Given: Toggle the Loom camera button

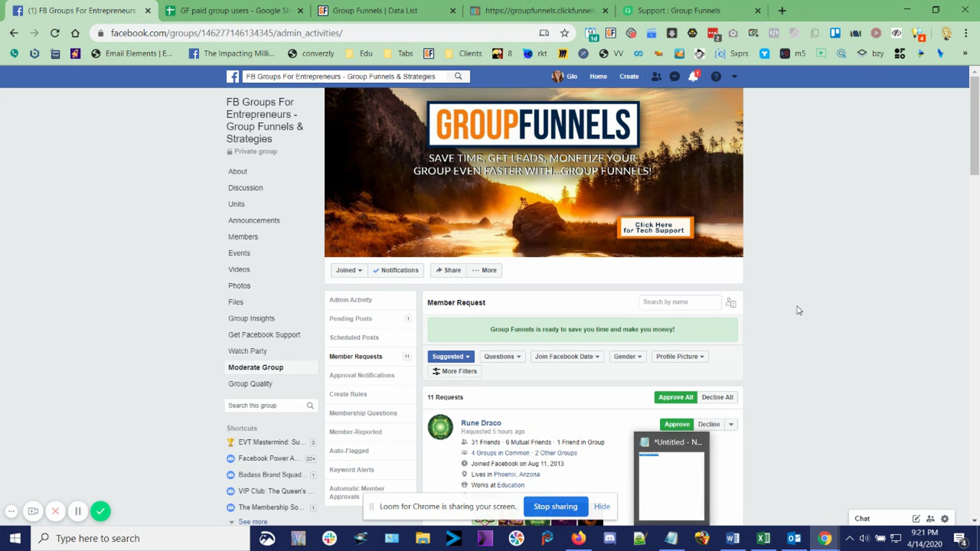Looking at the screenshot, I should (x=33, y=511).
